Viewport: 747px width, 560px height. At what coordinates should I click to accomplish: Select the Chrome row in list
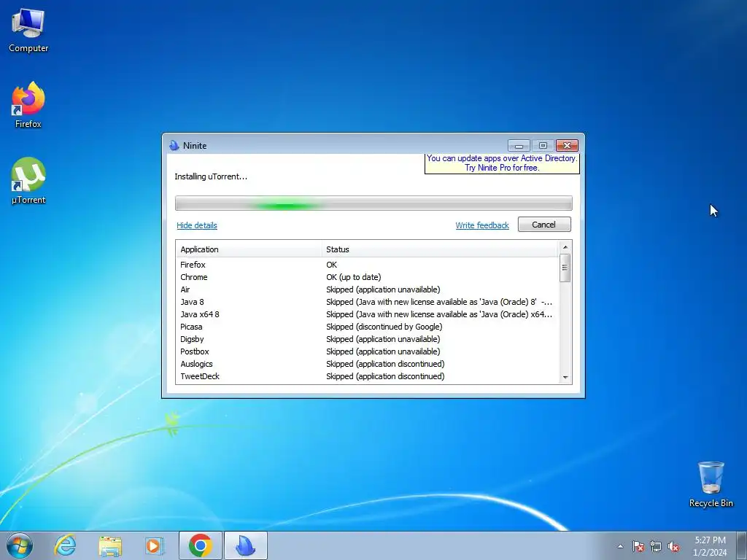coord(367,277)
